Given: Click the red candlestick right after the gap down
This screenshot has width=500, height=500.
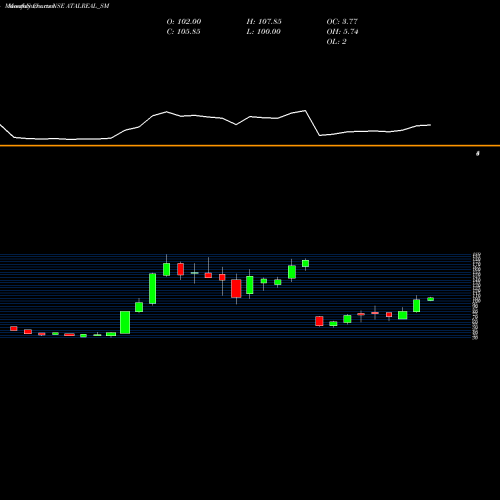Looking at the screenshot, I should (x=319, y=321).
